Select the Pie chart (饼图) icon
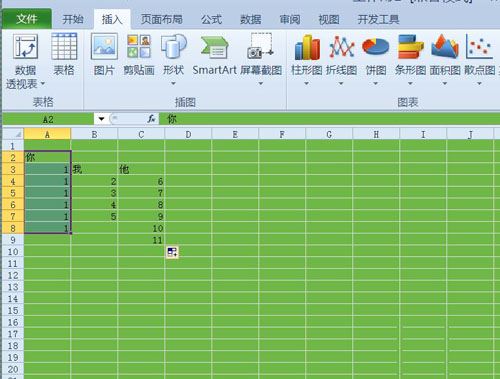Viewport: 500px width, 379px height. (x=376, y=47)
